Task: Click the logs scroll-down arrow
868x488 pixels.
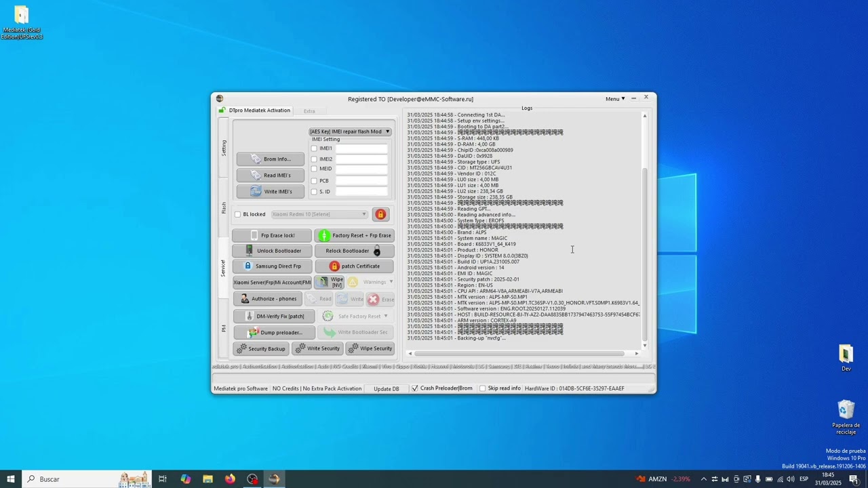Action: (644, 346)
